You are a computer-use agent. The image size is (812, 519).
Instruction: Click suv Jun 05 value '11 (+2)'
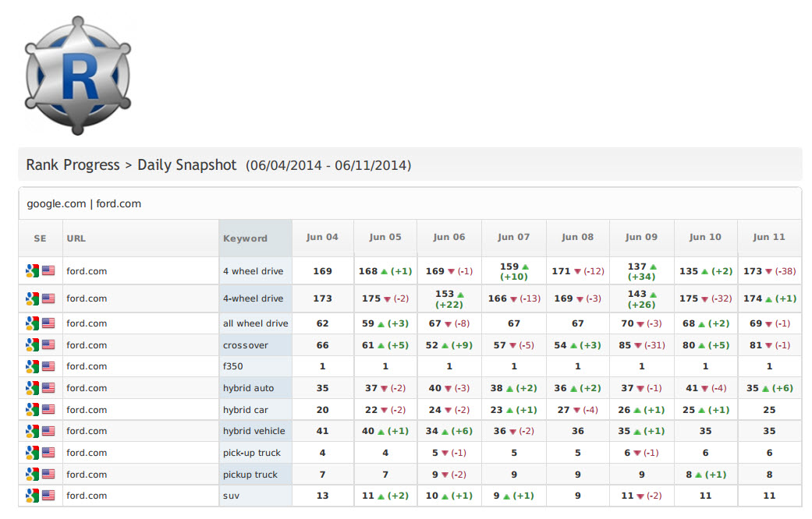tap(385, 496)
